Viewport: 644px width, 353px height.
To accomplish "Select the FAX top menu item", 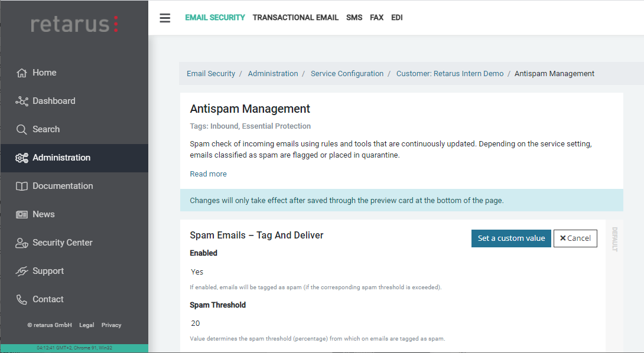I will coord(376,18).
